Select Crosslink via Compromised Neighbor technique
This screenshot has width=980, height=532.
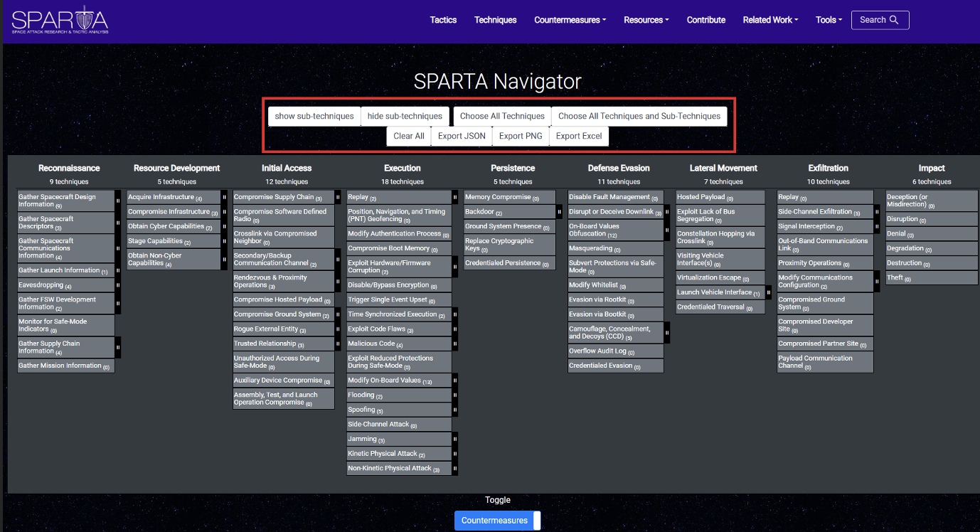tap(284, 238)
